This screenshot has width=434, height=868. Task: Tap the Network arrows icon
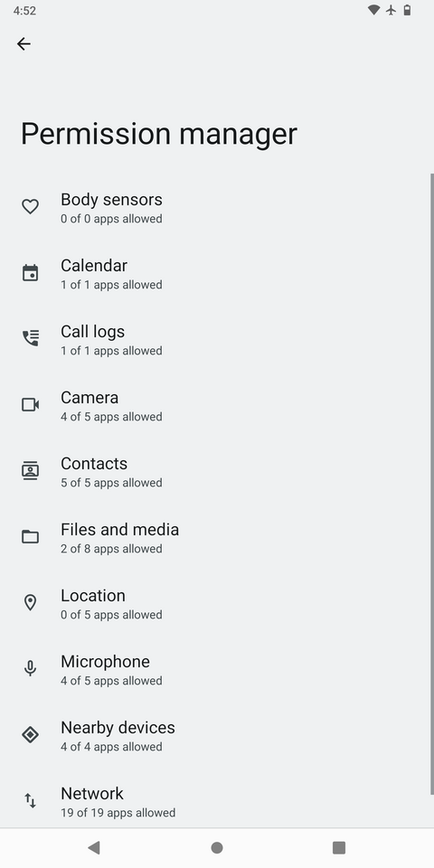(x=31, y=800)
